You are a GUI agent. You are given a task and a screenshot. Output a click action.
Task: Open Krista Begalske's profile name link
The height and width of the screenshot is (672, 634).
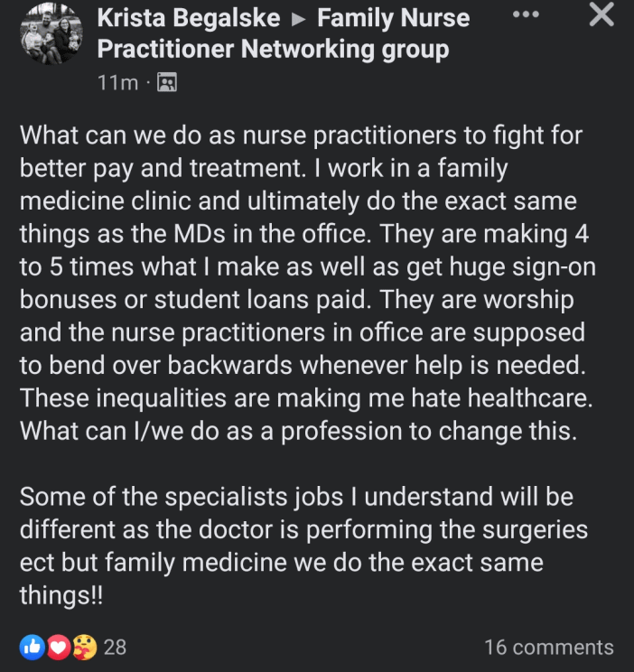pyautogui.click(x=189, y=18)
